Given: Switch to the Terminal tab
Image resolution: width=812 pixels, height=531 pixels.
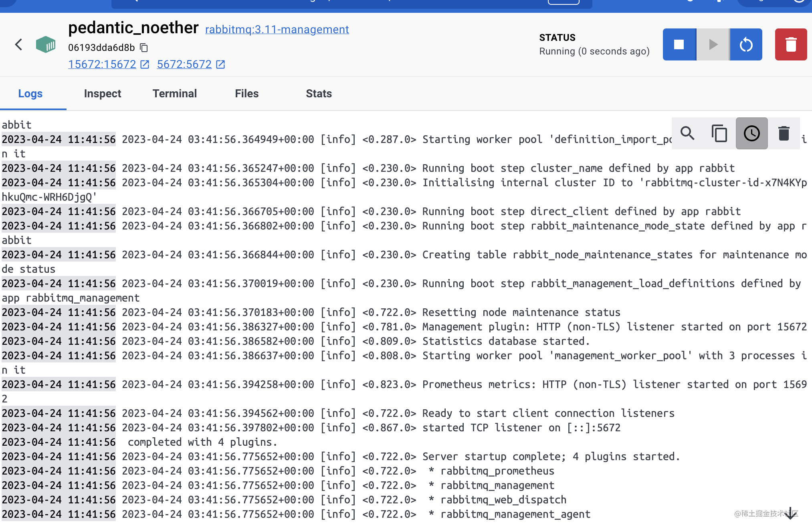Looking at the screenshot, I should click(x=174, y=93).
